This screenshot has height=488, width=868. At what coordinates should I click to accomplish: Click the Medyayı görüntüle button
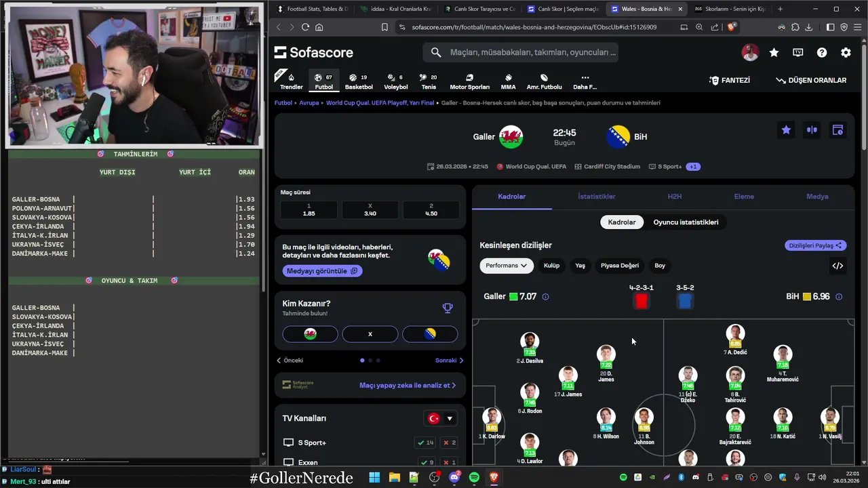[x=322, y=271]
